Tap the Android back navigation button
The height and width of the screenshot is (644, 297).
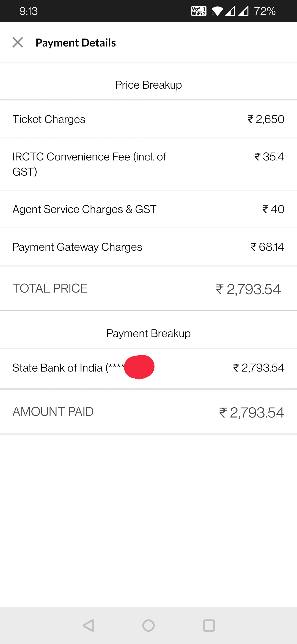click(89, 625)
